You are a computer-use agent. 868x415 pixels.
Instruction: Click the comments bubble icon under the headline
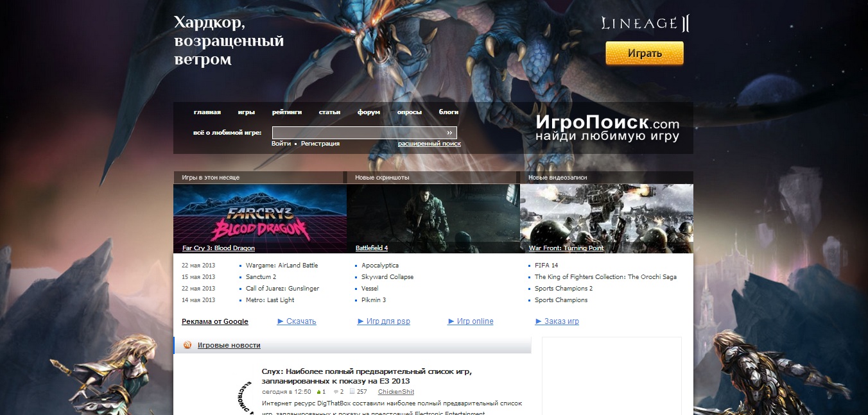pos(336,391)
